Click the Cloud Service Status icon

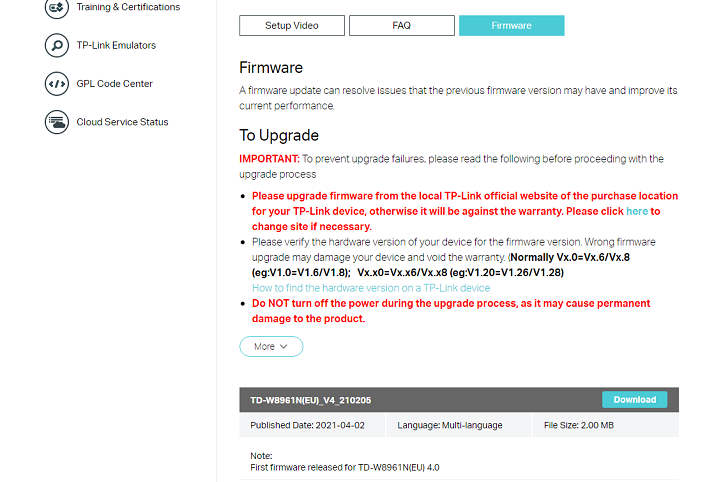point(57,122)
